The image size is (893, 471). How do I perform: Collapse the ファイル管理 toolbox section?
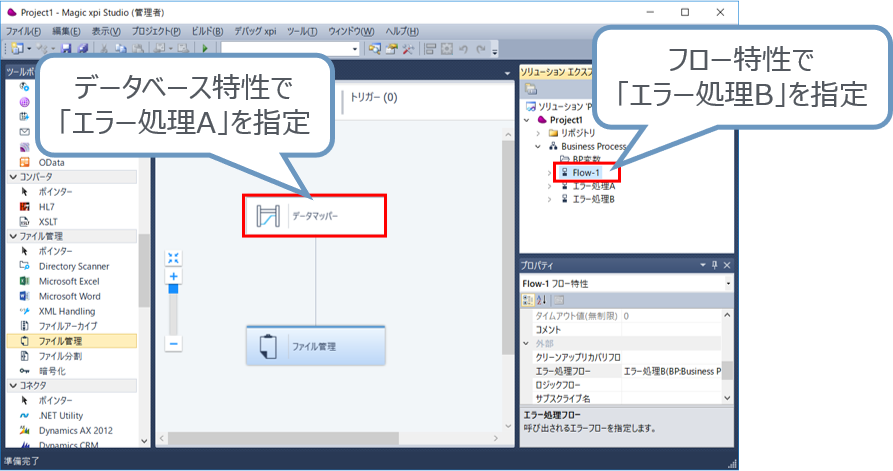point(13,236)
